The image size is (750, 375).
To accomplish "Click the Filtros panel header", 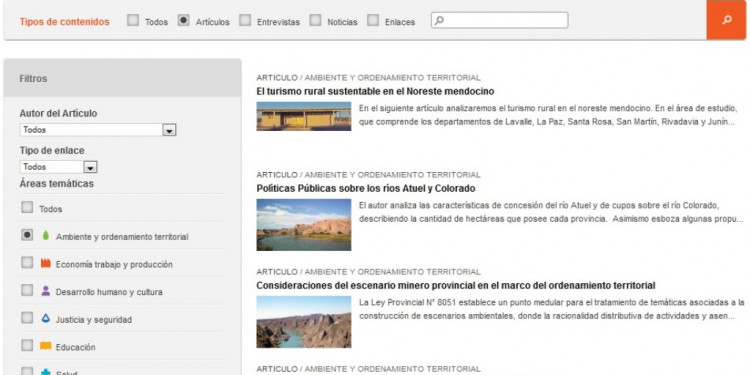I will (122, 78).
